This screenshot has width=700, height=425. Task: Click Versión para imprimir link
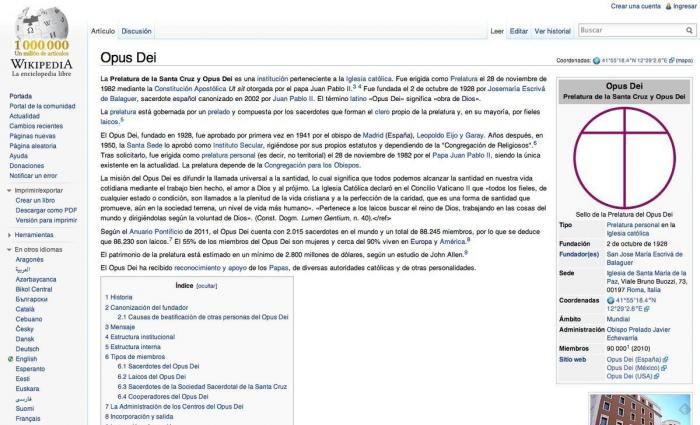coord(46,220)
